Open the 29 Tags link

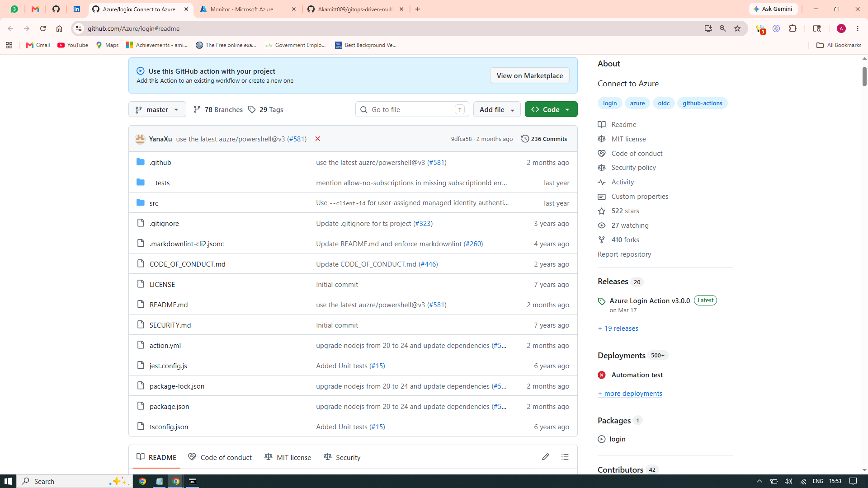coord(266,109)
